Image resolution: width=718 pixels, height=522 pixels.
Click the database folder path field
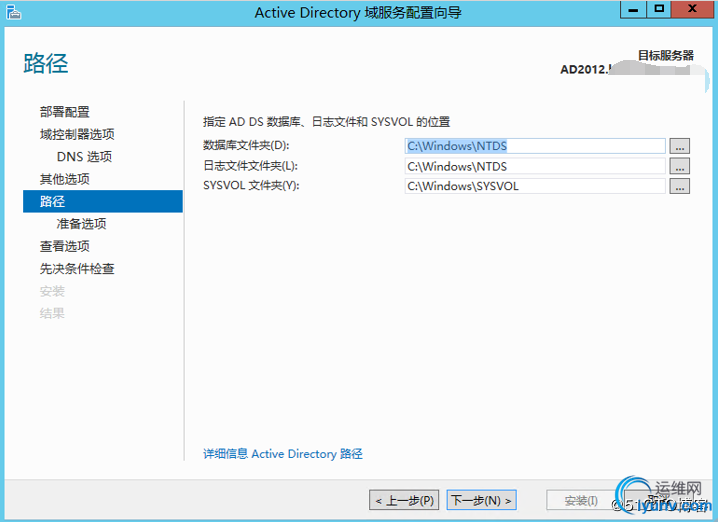[x=535, y=146]
